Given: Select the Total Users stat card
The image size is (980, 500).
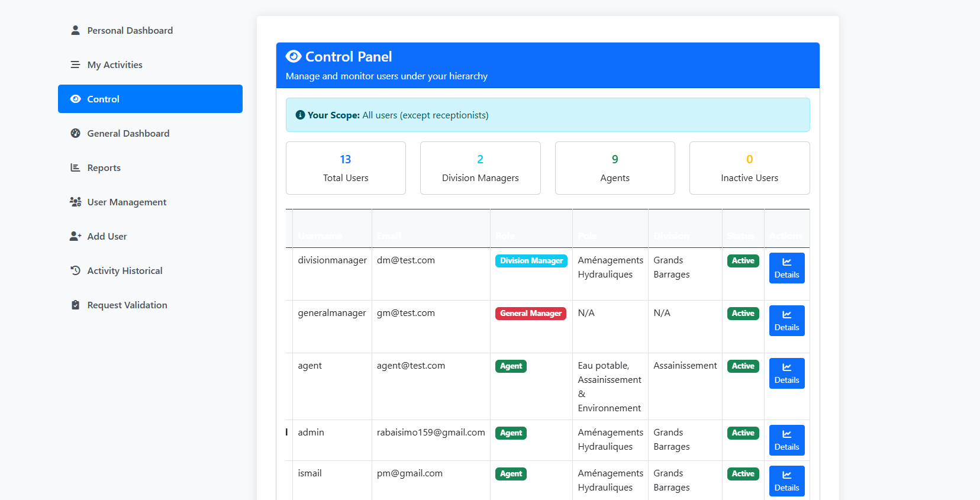Looking at the screenshot, I should [x=346, y=168].
